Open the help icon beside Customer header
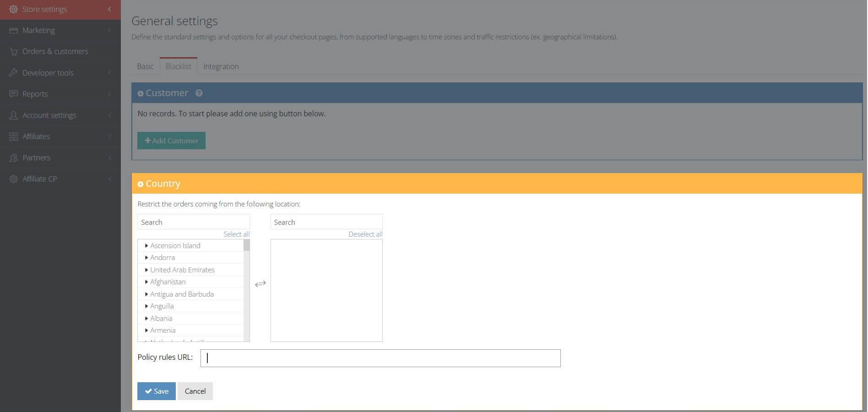The height and width of the screenshot is (412, 868). 199,93
